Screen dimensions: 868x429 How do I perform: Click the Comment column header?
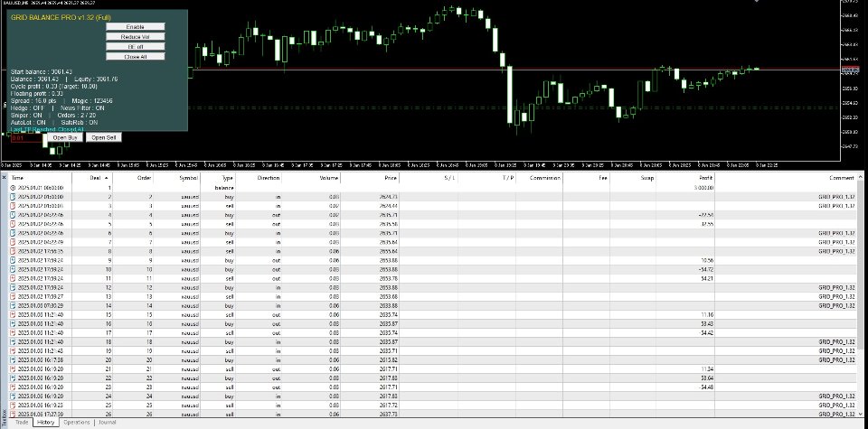pos(786,178)
